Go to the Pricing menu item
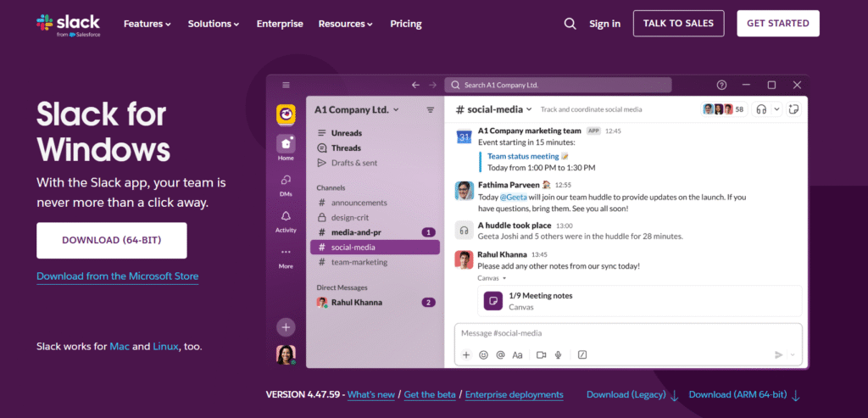 pyautogui.click(x=405, y=24)
